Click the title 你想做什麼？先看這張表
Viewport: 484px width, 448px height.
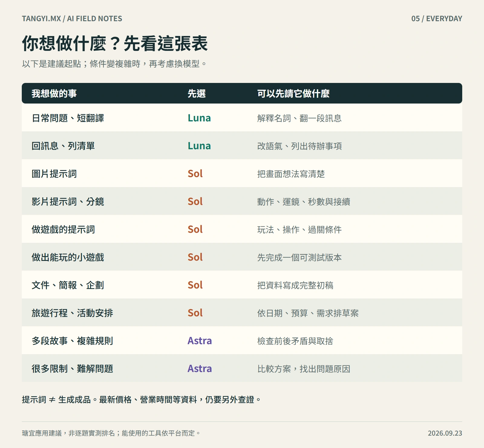click(115, 43)
